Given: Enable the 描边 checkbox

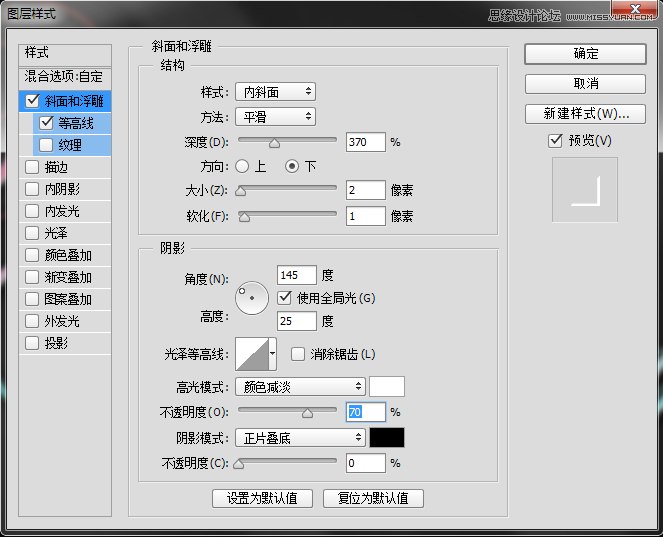Looking at the screenshot, I should pos(33,167).
